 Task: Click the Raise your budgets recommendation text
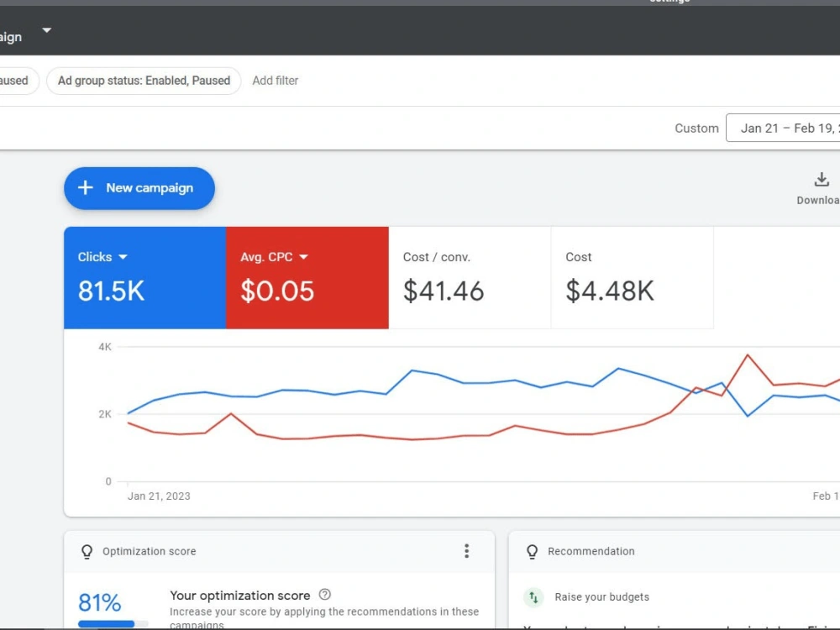click(x=601, y=597)
